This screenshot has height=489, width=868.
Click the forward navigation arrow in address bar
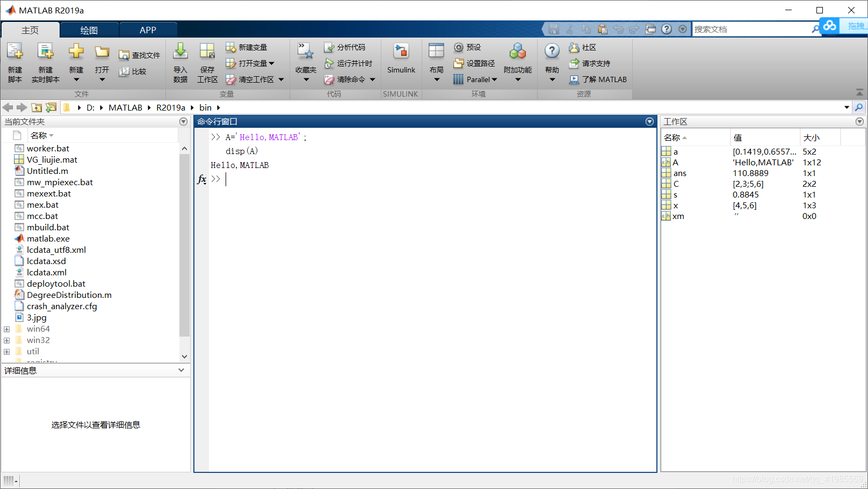click(21, 107)
